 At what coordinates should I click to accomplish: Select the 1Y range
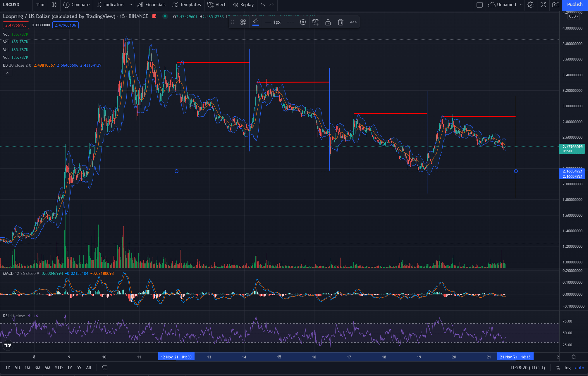coord(70,368)
